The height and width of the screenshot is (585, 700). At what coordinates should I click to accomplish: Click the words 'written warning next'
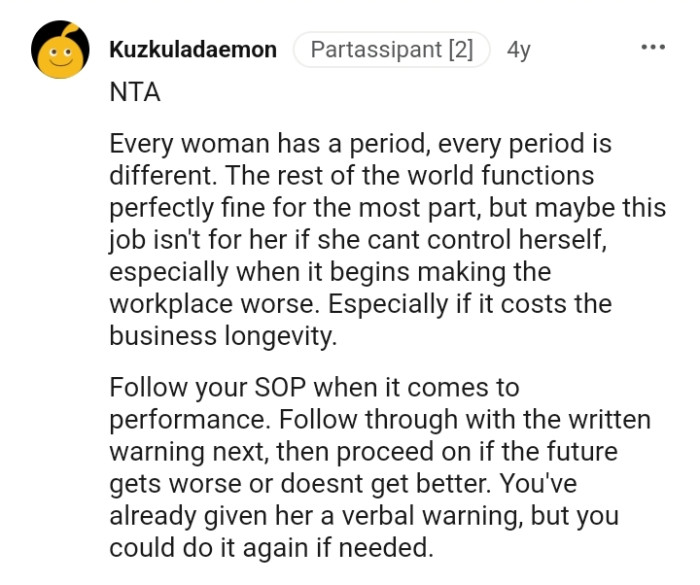click(x=380, y=435)
